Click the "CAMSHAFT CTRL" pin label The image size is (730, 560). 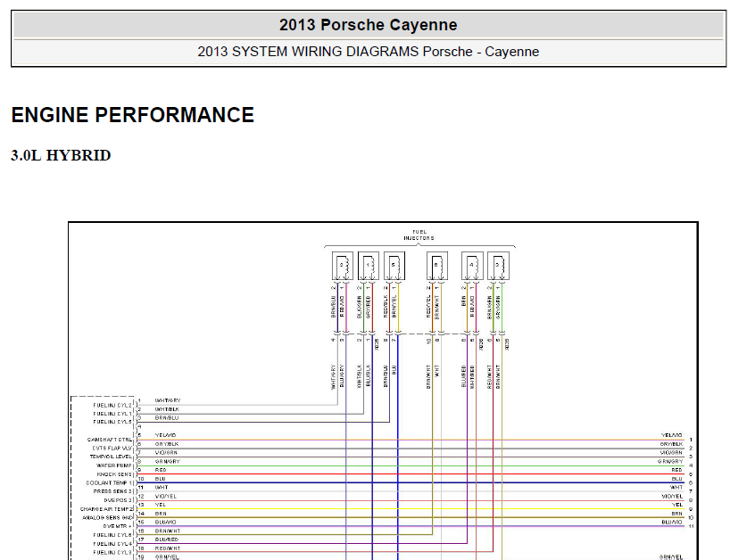[110, 440]
